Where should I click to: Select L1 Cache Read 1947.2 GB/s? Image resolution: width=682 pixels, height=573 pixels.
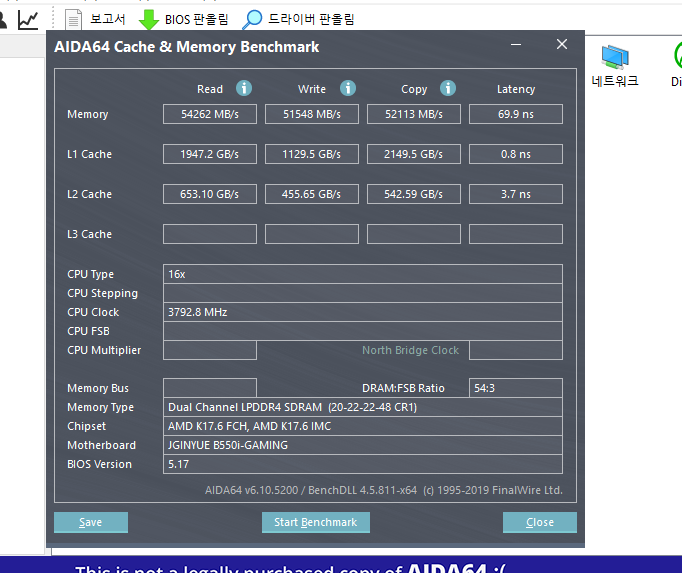click(x=210, y=154)
